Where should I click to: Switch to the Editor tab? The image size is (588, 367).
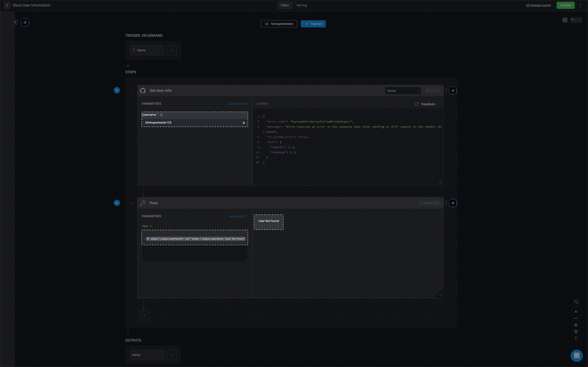(285, 5)
